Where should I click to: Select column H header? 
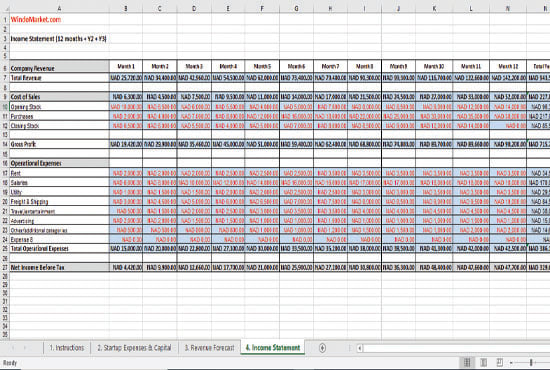click(330, 8)
